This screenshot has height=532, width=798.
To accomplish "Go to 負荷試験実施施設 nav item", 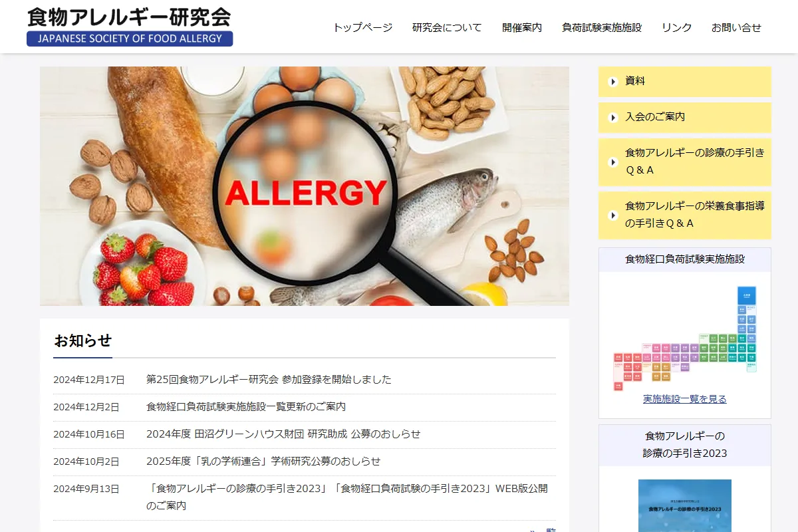I will [x=602, y=27].
